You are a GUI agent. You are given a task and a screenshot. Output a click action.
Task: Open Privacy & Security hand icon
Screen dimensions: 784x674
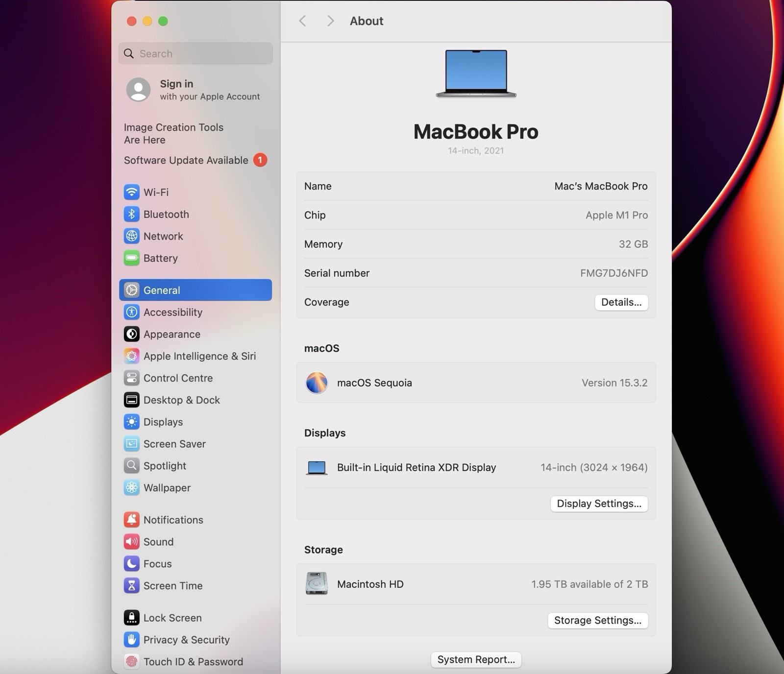[x=131, y=640]
